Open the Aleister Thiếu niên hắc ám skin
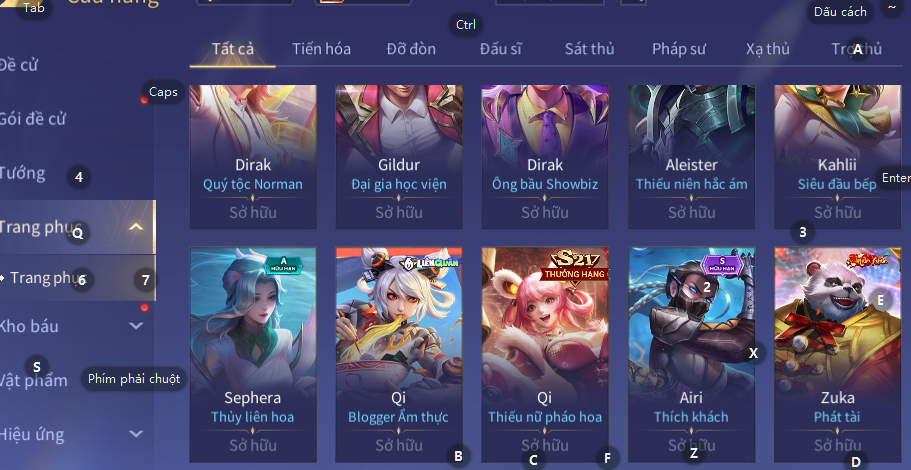This screenshot has width=911, height=470. 691,157
